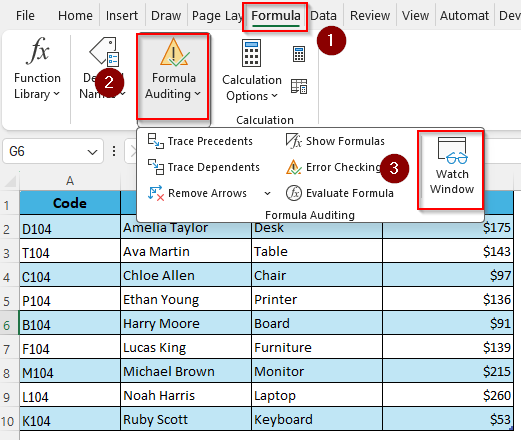The image size is (521, 440).
Task: Select the Ruby Scott cell
Action: 186,420
